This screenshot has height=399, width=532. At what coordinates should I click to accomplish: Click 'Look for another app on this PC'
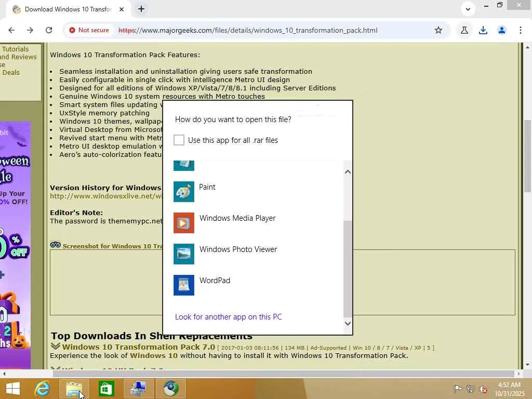[229, 316]
